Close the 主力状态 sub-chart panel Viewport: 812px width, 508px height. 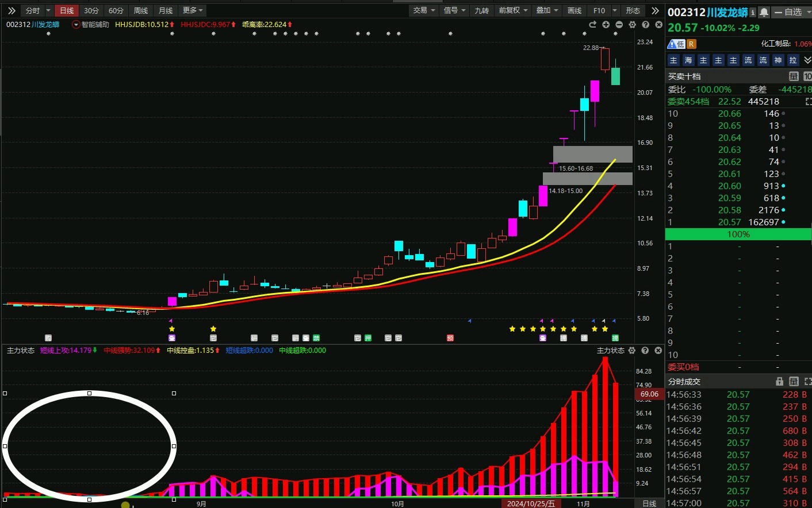(658, 351)
